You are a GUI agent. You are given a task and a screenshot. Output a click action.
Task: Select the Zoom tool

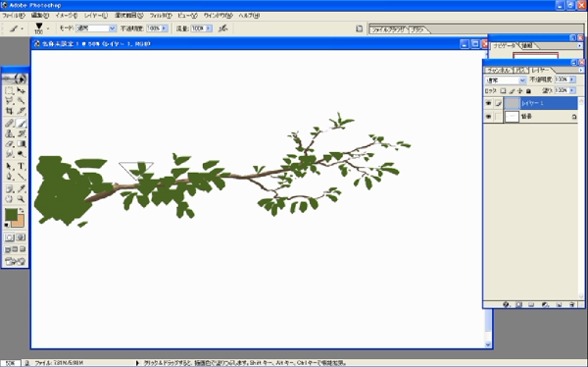click(x=21, y=199)
